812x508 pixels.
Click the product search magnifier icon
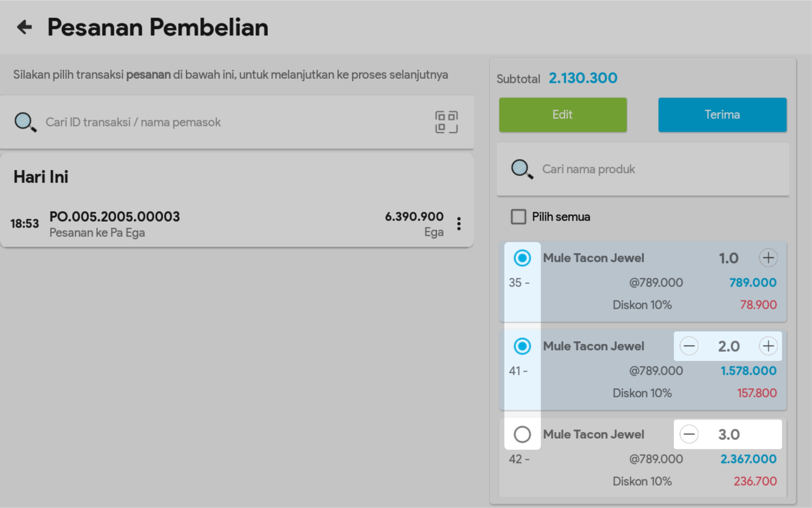coord(522,169)
